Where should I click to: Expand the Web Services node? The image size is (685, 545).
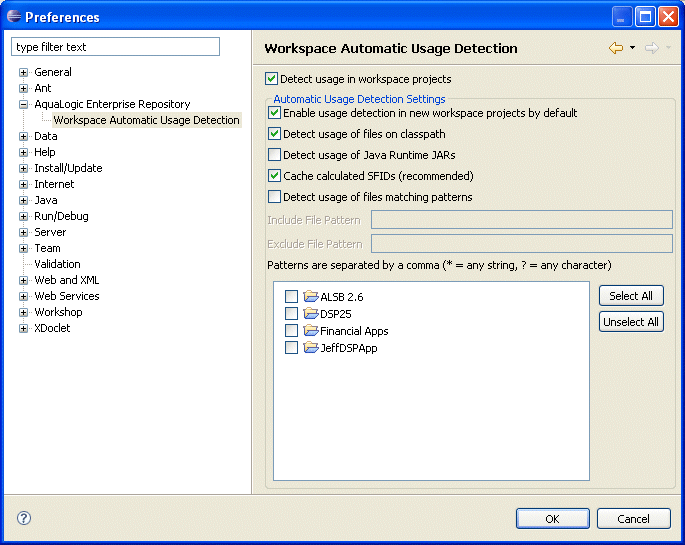pos(24,296)
